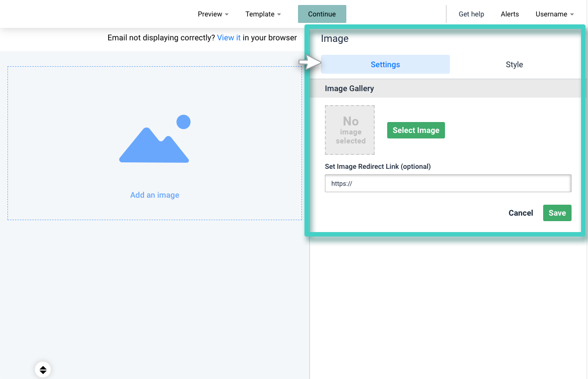Switch to the Settings tab
Viewport: 588px width, 379px height.
385,64
